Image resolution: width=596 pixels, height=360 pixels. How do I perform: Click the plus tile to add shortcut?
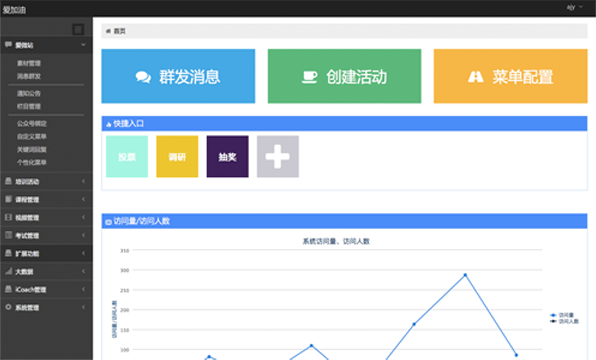278,157
